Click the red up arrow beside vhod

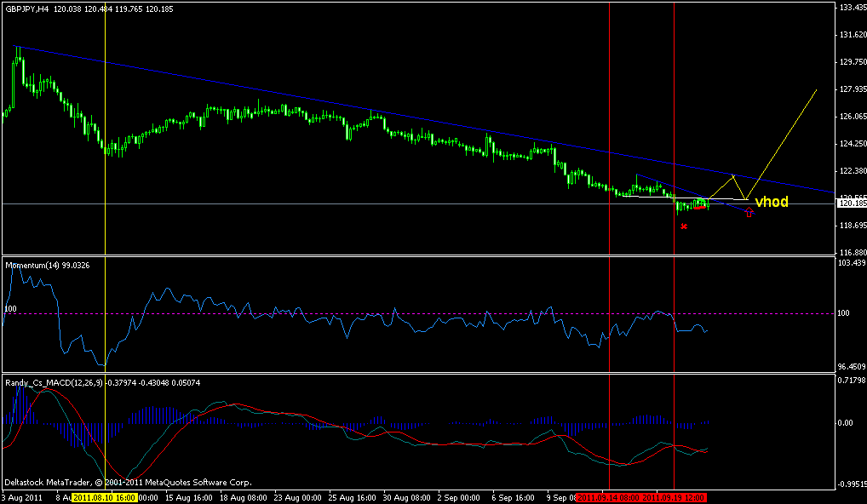pos(749,212)
